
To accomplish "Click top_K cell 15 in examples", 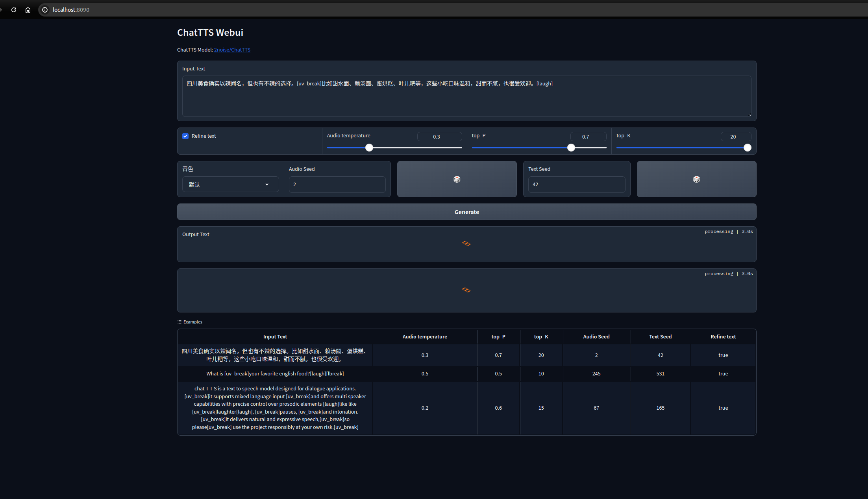I will [x=541, y=408].
